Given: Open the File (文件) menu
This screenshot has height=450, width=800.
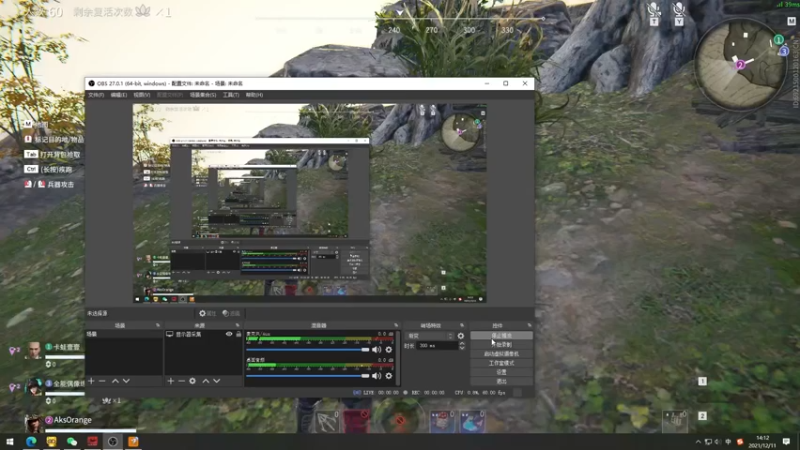Looking at the screenshot, I should click(96, 95).
